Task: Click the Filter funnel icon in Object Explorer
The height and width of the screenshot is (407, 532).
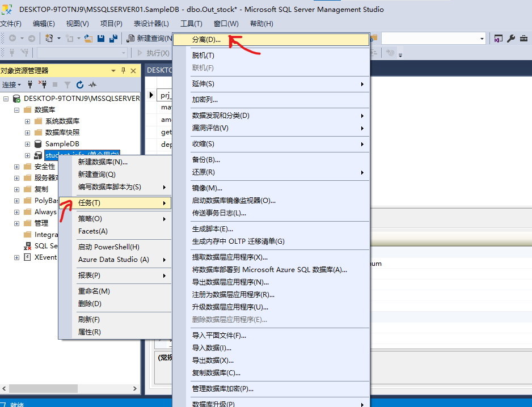Action: [x=67, y=84]
